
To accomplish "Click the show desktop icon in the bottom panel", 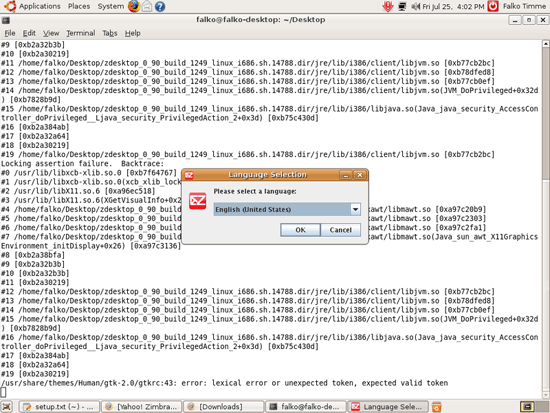I will tap(7, 407).
